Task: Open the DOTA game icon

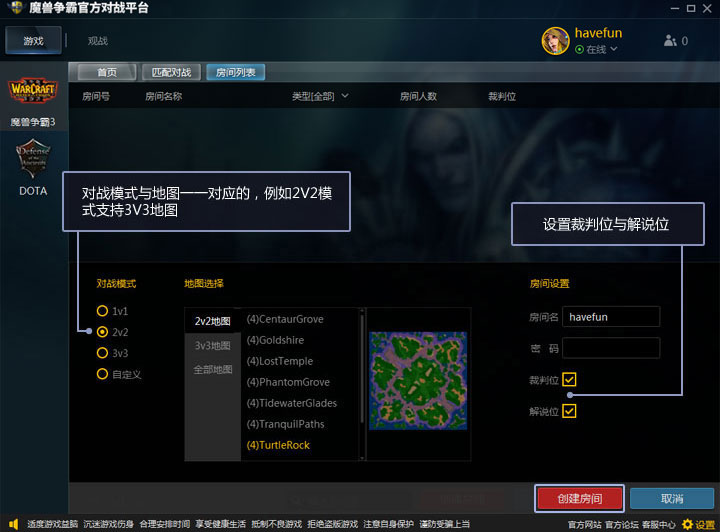Action: click(33, 160)
